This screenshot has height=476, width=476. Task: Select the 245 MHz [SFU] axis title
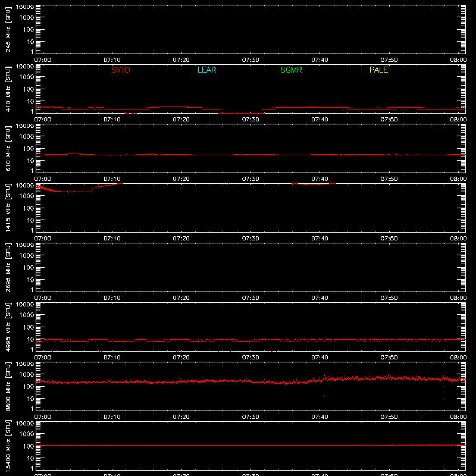point(8,29)
